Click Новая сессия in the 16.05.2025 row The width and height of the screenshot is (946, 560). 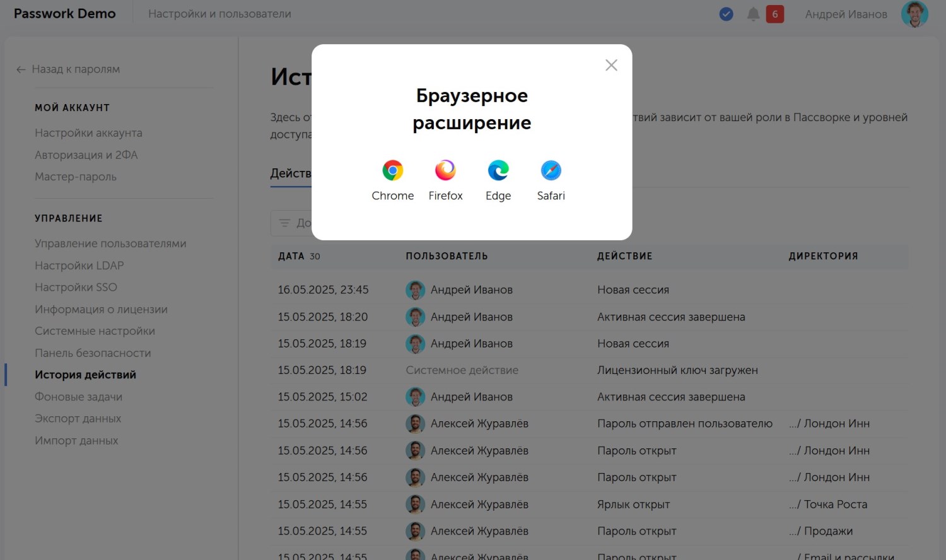(x=633, y=290)
